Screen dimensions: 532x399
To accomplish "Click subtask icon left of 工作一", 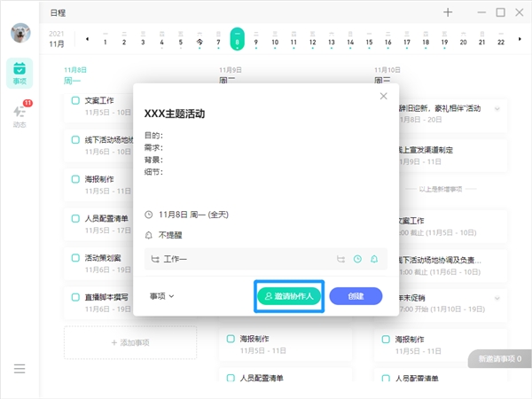I will pyautogui.click(x=155, y=259).
